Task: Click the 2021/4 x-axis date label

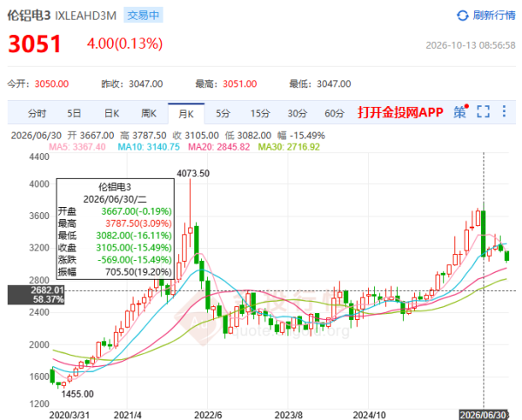Action: [x=127, y=415]
